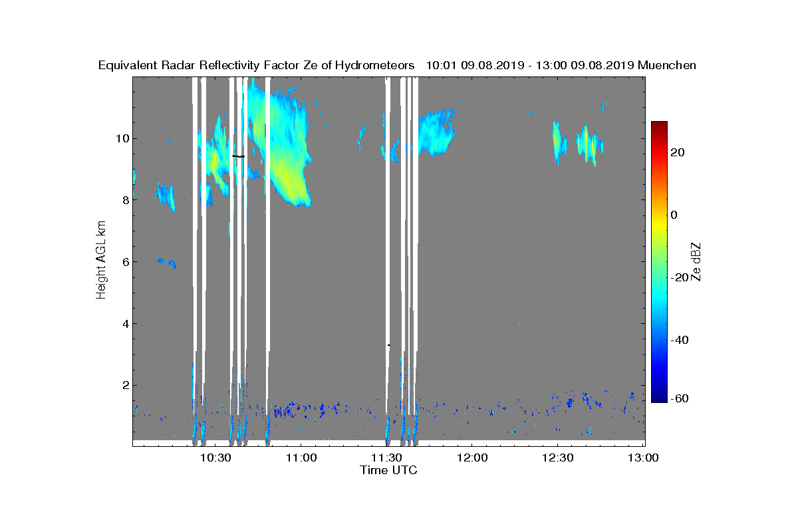This screenshot has height=532, width=798.
Task: Click the small cloud echo at 6 km
Action: click(166, 263)
